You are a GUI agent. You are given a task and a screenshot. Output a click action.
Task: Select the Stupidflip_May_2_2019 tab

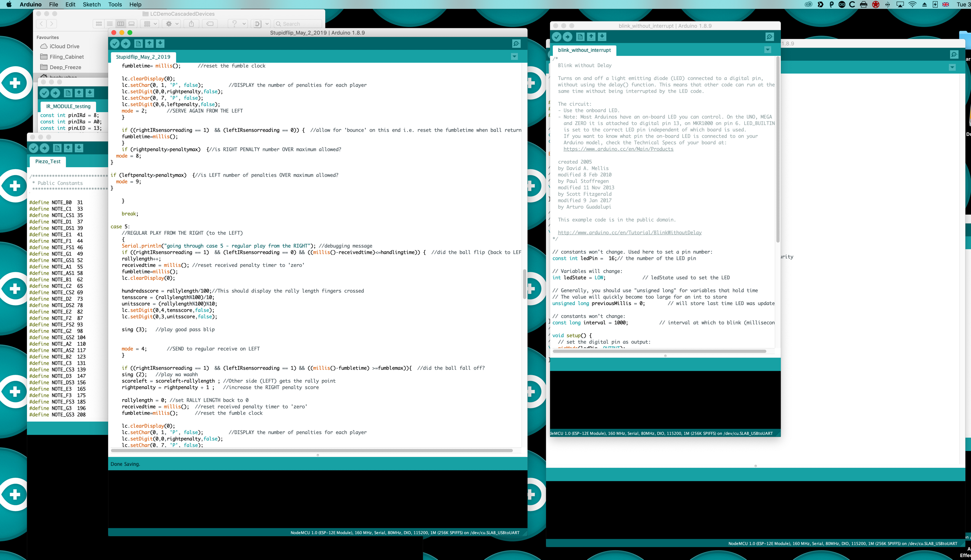tap(143, 57)
